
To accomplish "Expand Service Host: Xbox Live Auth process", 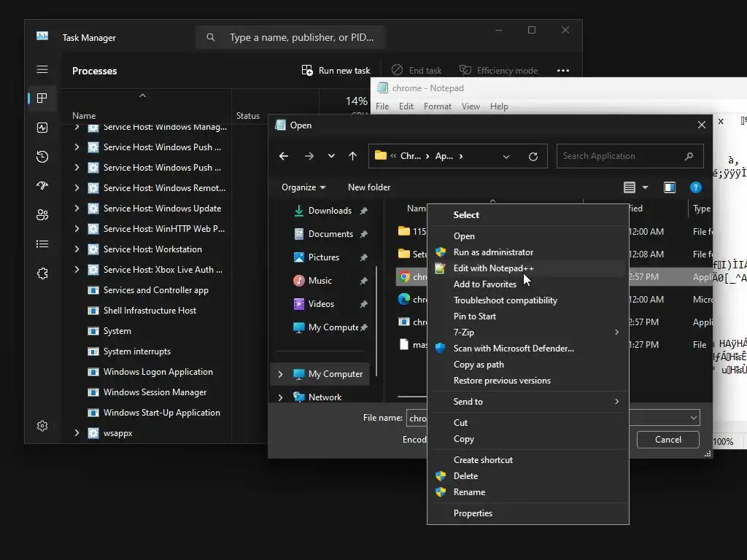I will coord(77,270).
